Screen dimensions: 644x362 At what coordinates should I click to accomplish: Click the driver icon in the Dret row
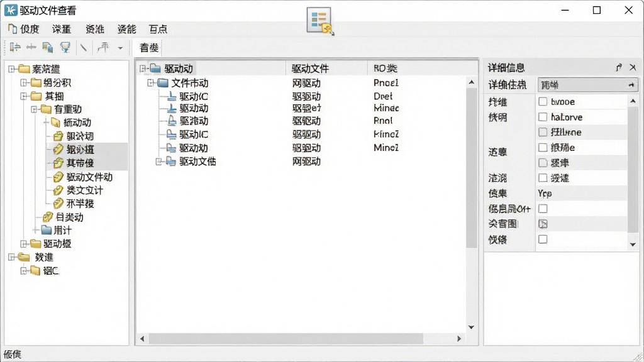(x=172, y=96)
